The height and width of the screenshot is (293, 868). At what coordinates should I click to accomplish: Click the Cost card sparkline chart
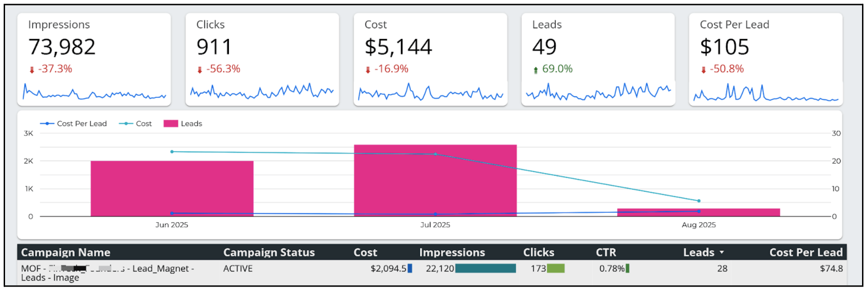pyautogui.click(x=430, y=92)
